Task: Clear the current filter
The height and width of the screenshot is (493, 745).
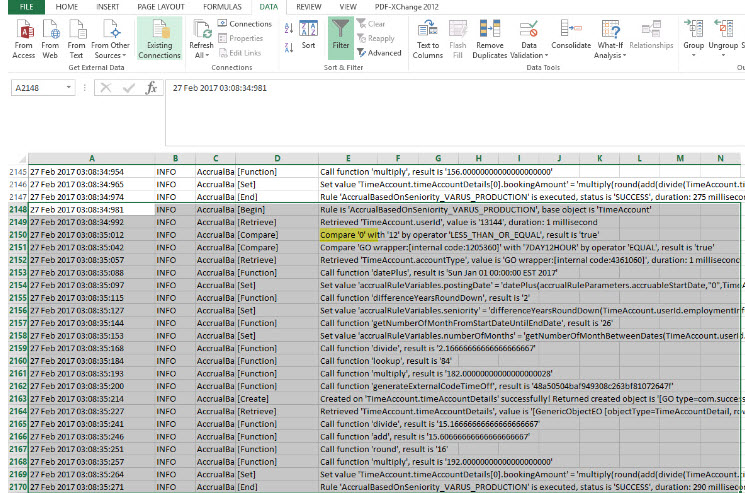Action: coord(371,24)
